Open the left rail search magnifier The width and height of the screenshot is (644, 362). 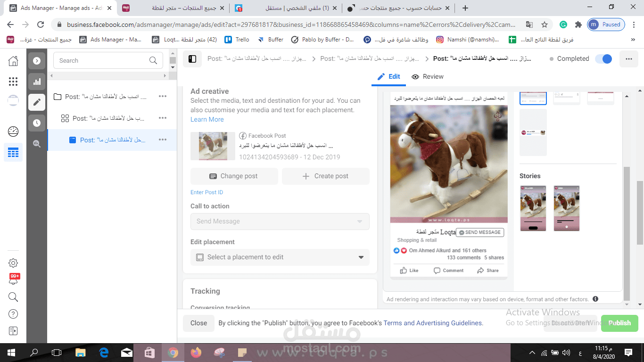pos(13,297)
